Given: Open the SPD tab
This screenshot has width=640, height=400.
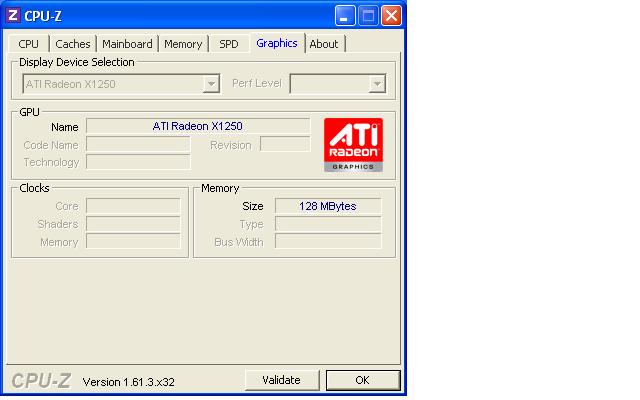Looking at the screenshot, I should pos(229,44).
